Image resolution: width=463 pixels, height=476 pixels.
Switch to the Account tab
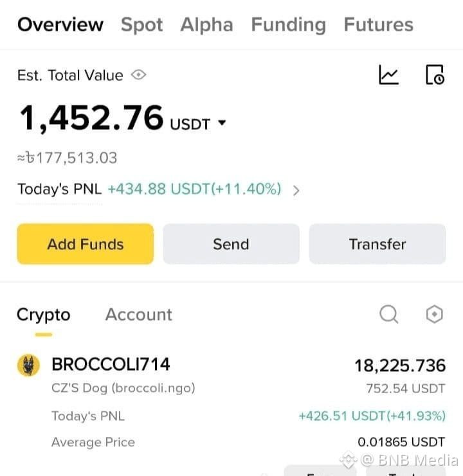(139, 315)
